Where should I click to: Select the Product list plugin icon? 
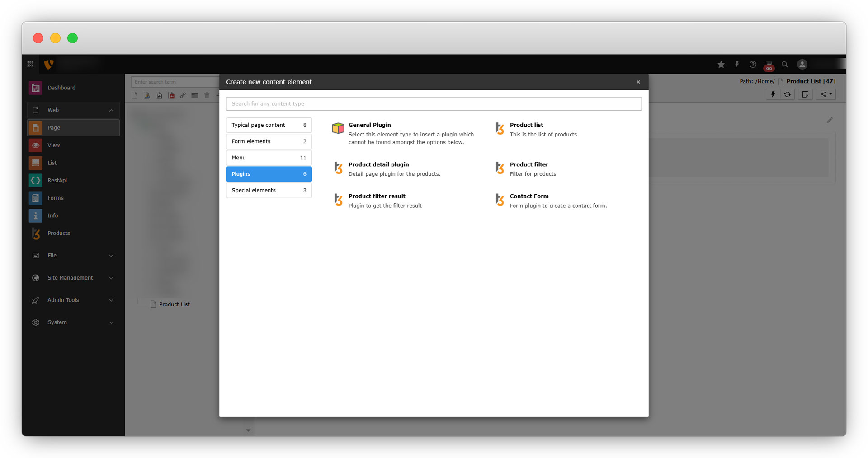tap(500, 129)
